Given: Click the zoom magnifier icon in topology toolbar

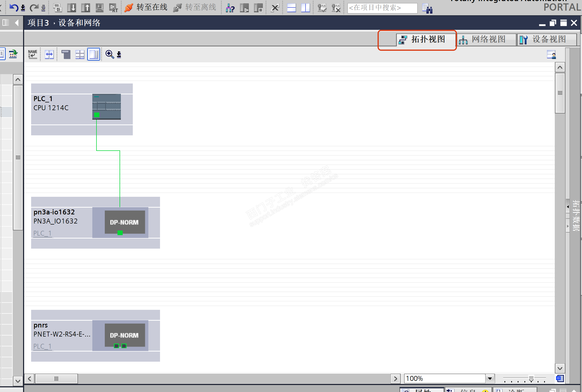Looking at the screenshot, I should pyautogui.click(x=109, y=54).
